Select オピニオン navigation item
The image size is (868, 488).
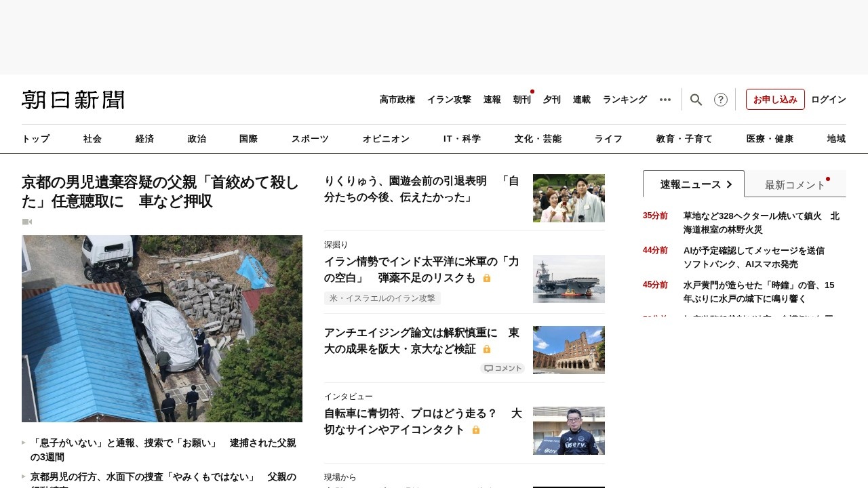pos(386,139)
